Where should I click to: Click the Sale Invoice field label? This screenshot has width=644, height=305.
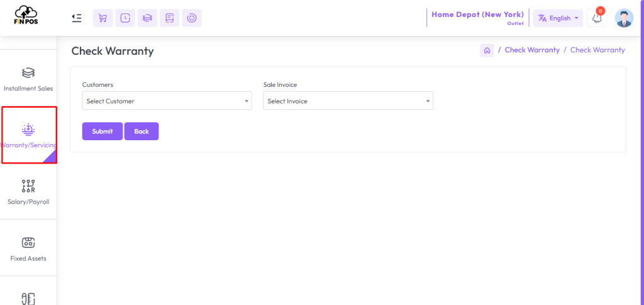(280, 84)
